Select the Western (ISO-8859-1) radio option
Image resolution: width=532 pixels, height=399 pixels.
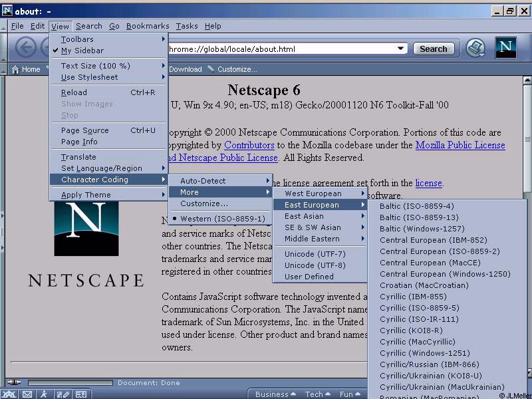tap(220, 219)
